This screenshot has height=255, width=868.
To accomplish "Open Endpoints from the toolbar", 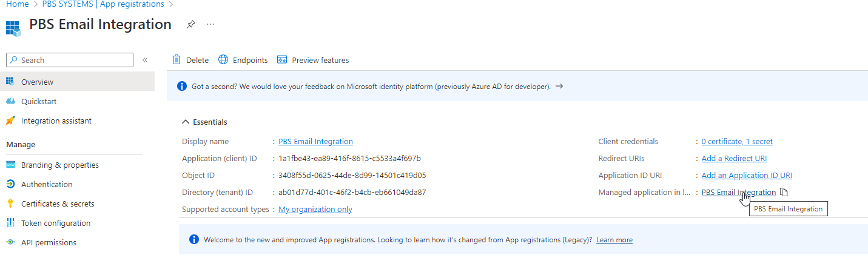I will coord(243,60).
